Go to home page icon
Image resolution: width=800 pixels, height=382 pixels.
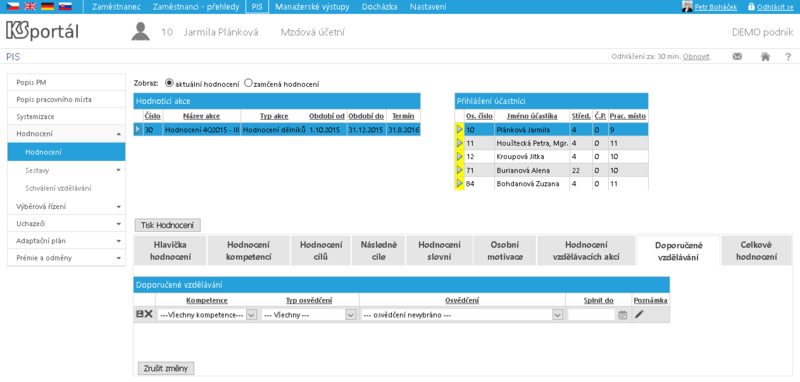click(x=765, y=57)
